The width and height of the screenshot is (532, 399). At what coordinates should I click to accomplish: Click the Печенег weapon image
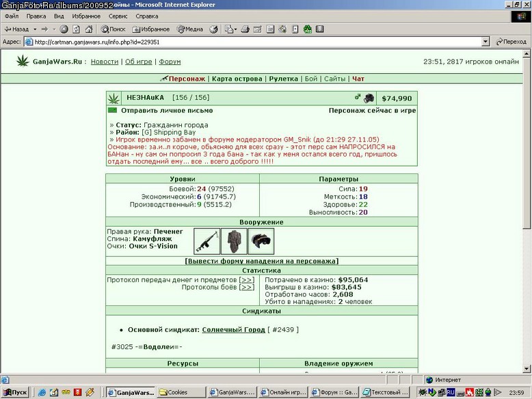[x=207, y=241]
